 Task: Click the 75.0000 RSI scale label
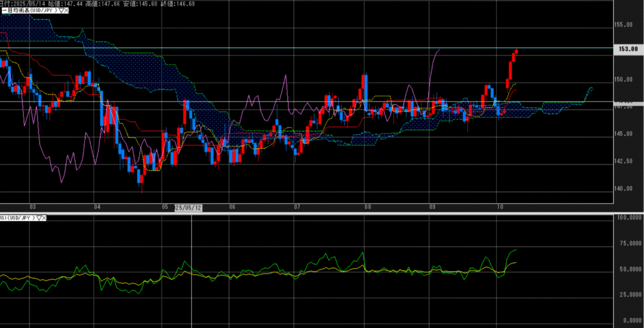[x=627, y=243]
